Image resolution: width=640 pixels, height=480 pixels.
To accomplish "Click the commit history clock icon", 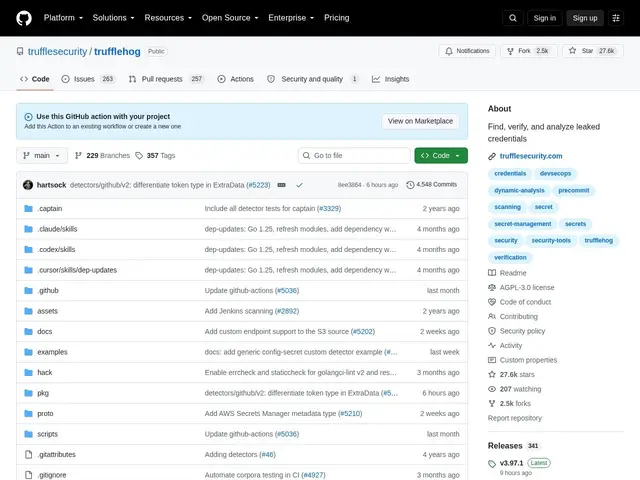I will click(x=410, y=185).
